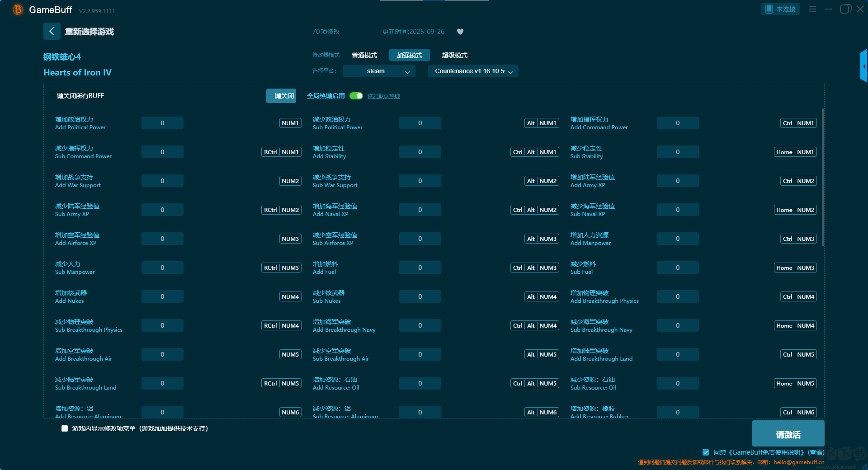This screenshot has width=868, height=470.
Task: Click the cheat list vertical scrollbar
Action: 822,177
